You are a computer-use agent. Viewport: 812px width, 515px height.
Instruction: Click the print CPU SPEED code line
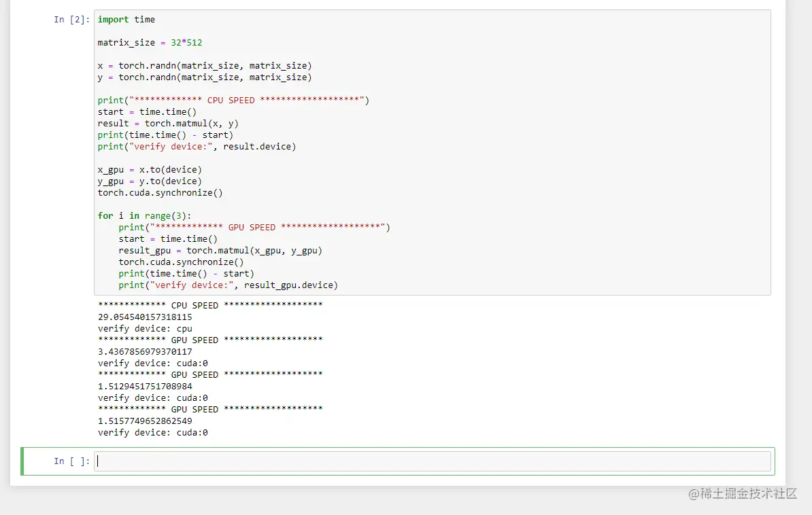(x=233, y=101)
